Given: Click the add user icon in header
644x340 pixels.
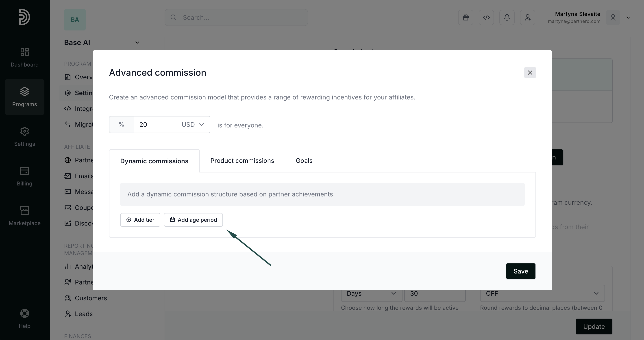Looking at the screenshot, I should click(527, 17).
